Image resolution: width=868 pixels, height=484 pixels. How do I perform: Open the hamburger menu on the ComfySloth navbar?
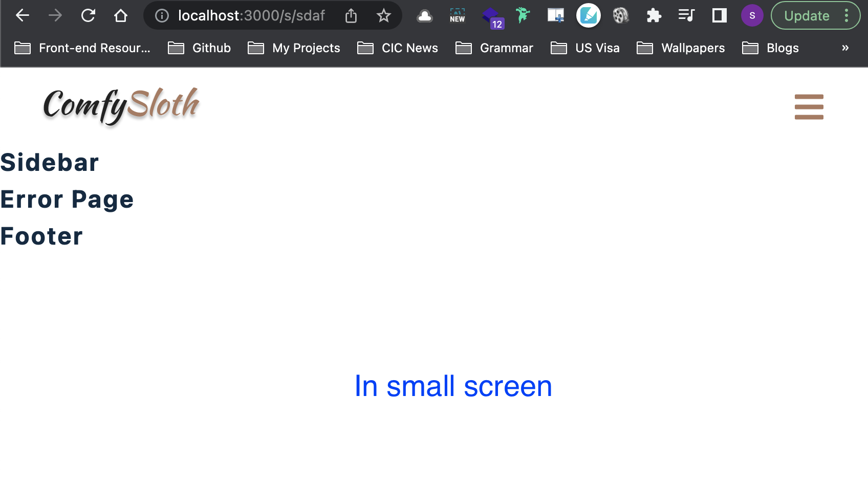pos(809,106)
